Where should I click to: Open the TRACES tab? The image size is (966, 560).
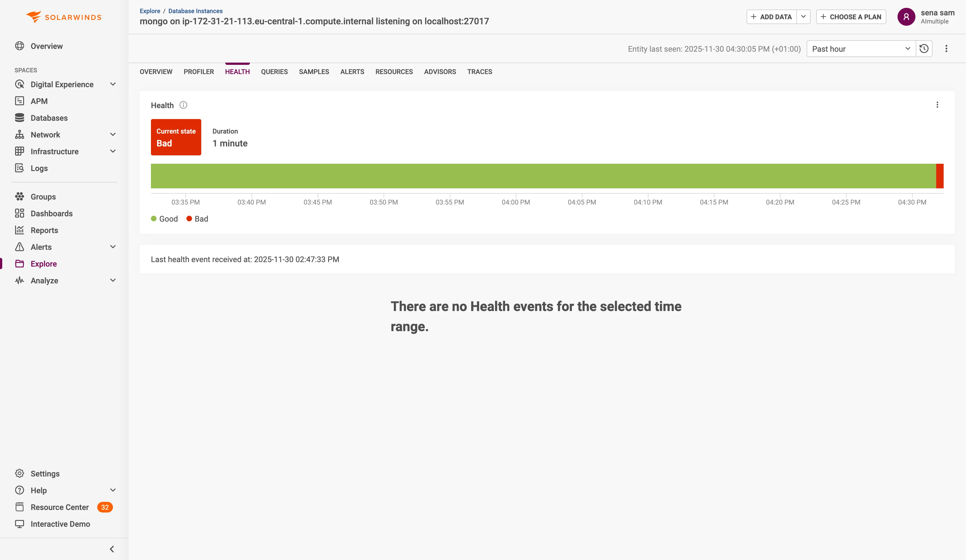(x=480, y=72)
